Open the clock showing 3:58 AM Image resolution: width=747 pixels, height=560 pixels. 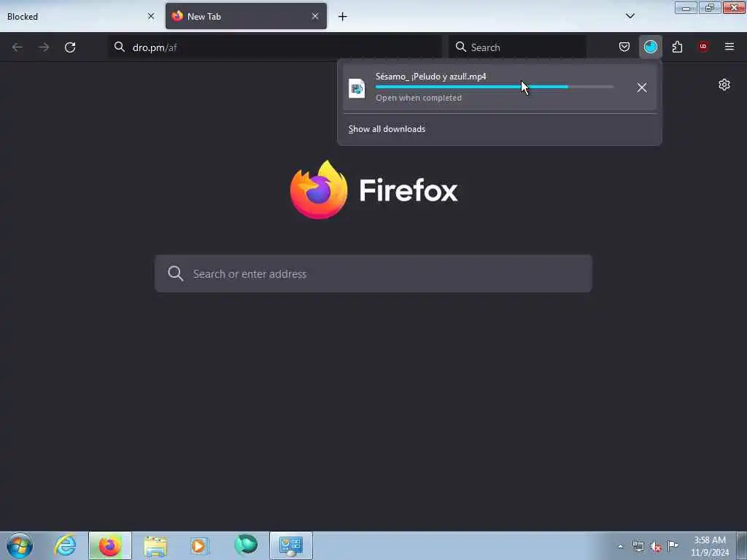pyautogui.click(x=709, y=545)
